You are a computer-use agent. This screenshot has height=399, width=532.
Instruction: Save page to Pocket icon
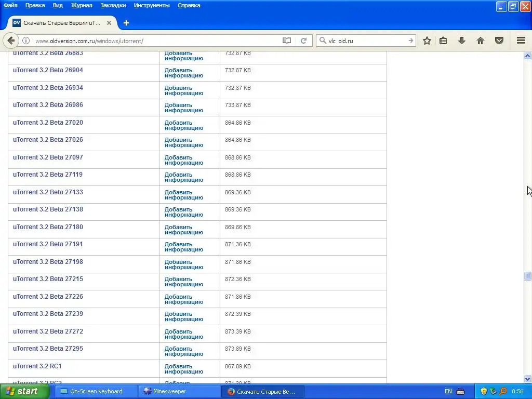pos(499,41)
